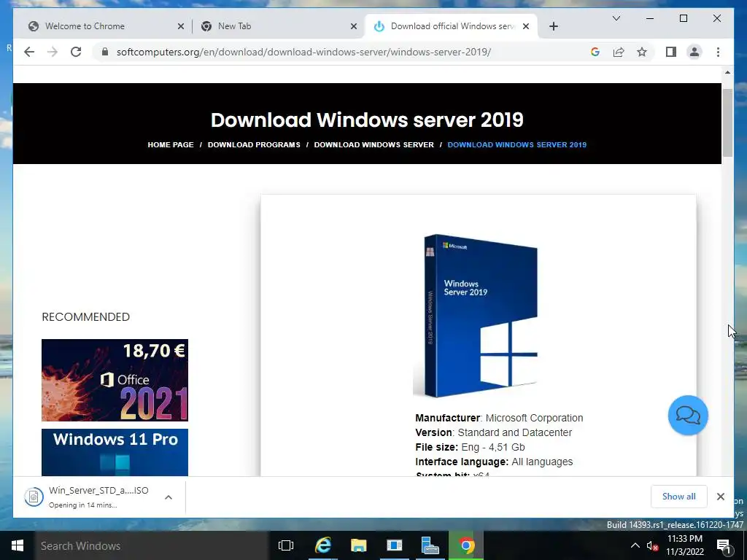Open the taskbar clock showing 11:33 PM
Screen dimensions: 747x560
tap(685, 545)
